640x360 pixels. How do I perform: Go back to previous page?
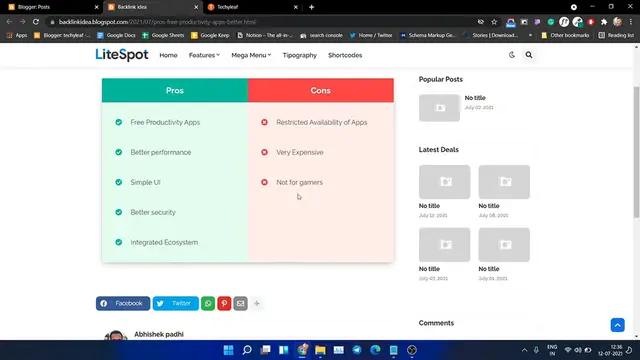tap(9, 22)
